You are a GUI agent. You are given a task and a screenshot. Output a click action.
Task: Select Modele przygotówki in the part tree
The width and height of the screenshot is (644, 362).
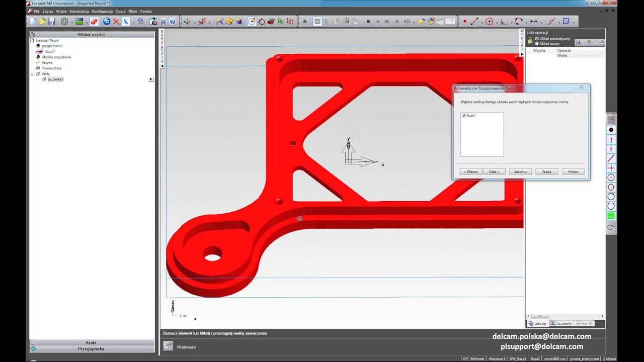[56, 57]
